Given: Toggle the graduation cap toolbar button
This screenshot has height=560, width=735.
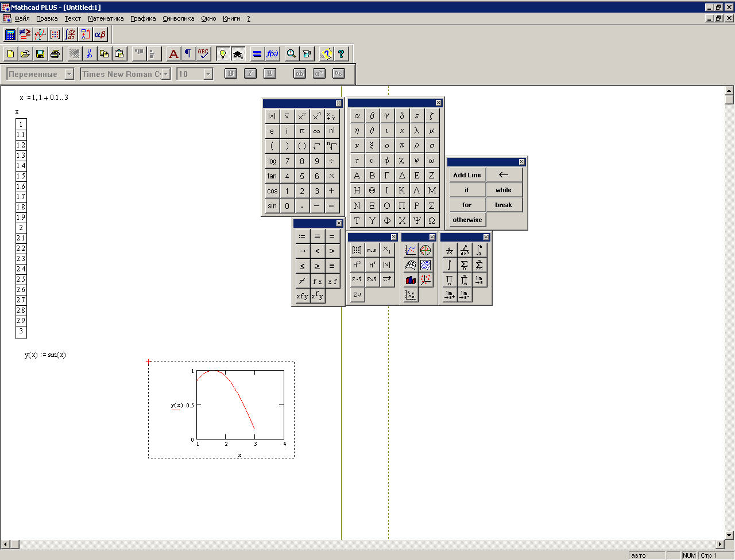Looking at the screenshot, I should click(238, 54).
